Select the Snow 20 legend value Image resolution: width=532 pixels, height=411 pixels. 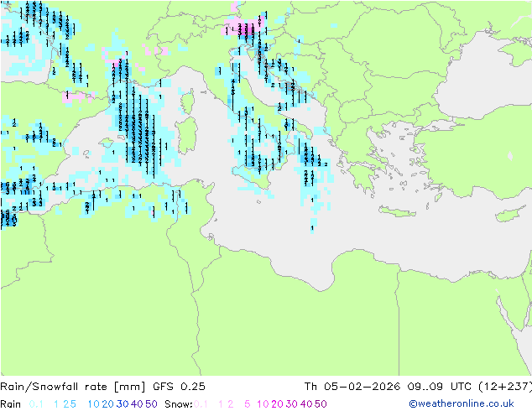277,404
